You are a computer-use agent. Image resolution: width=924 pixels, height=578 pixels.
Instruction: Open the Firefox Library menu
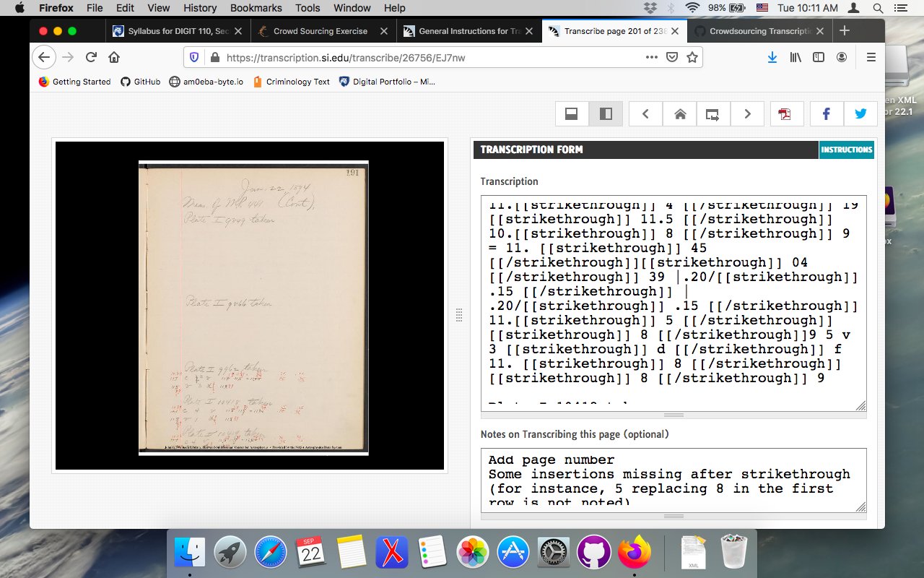pos(796,56)
